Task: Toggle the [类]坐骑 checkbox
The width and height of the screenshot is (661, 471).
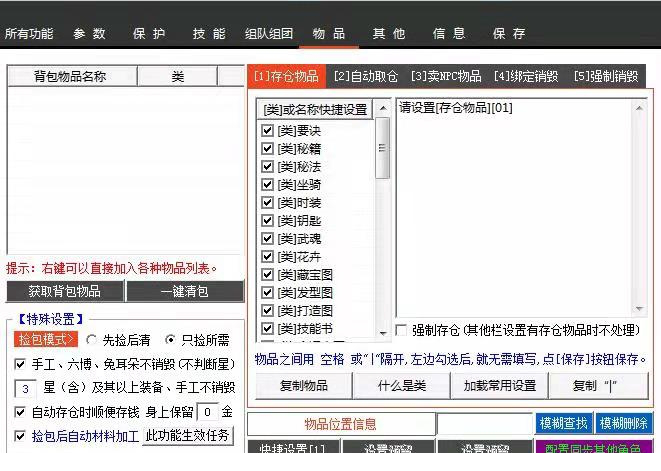Action: tap(267, 184)
